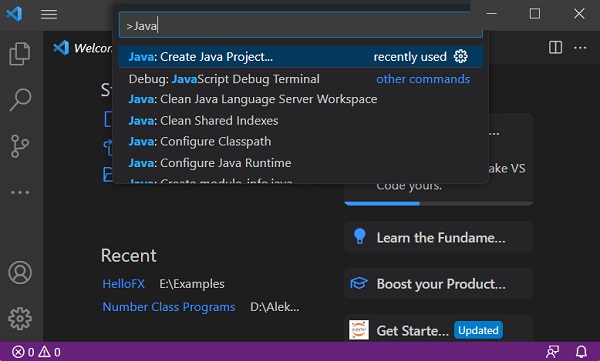Screen dimensions: 600x361
Task: Click the lightbulb icon on Learn the Fundamentals
Action: [360, 236]
